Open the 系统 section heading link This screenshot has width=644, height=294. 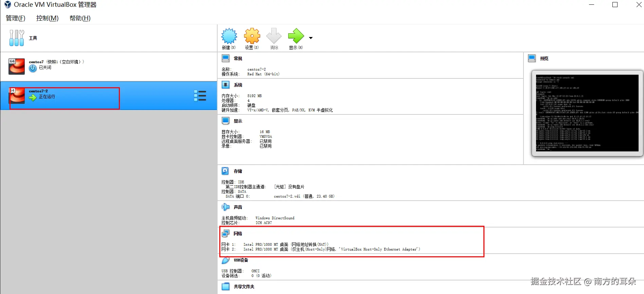(x=238, y=85)
